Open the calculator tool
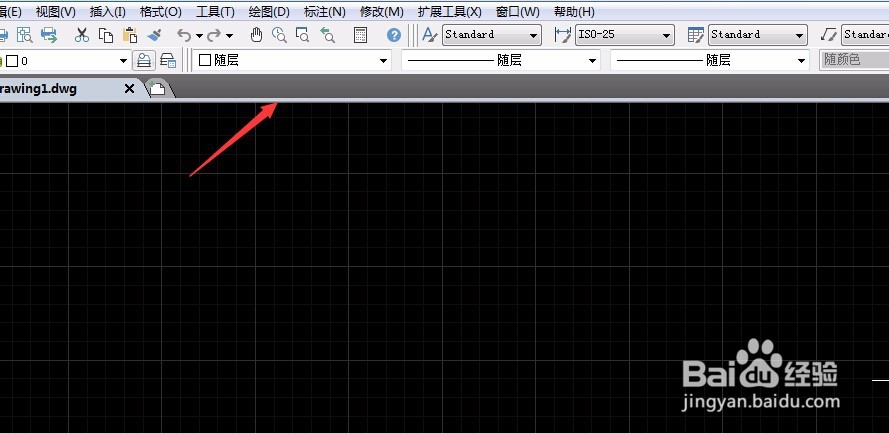The image size is (889, 433). (x=360, y=35)
